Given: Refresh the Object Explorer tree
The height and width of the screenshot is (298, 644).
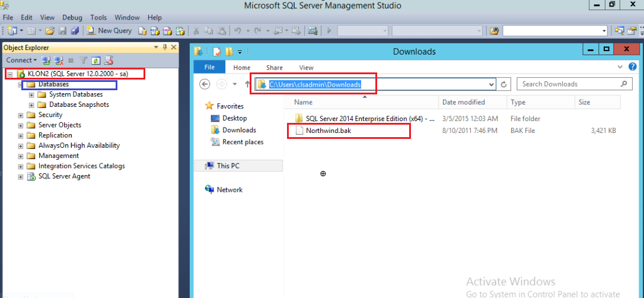Looking at the screenshot, I should [95, 60].
